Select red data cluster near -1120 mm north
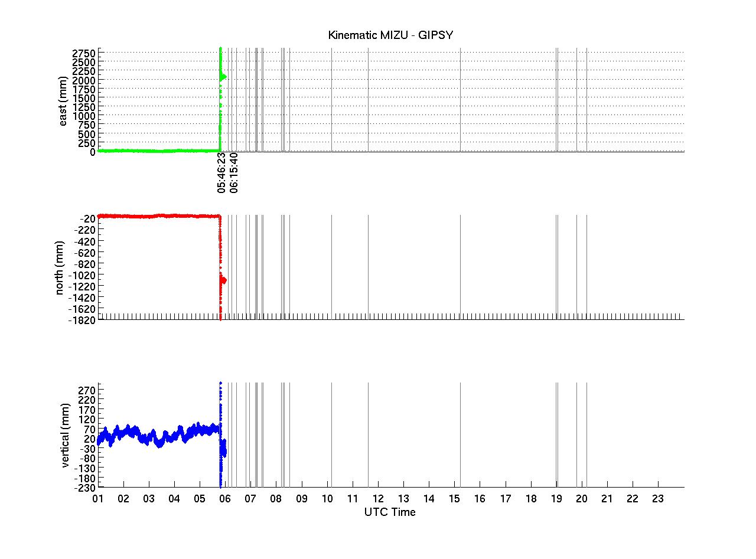756x559 pixels. pos(223,280)
